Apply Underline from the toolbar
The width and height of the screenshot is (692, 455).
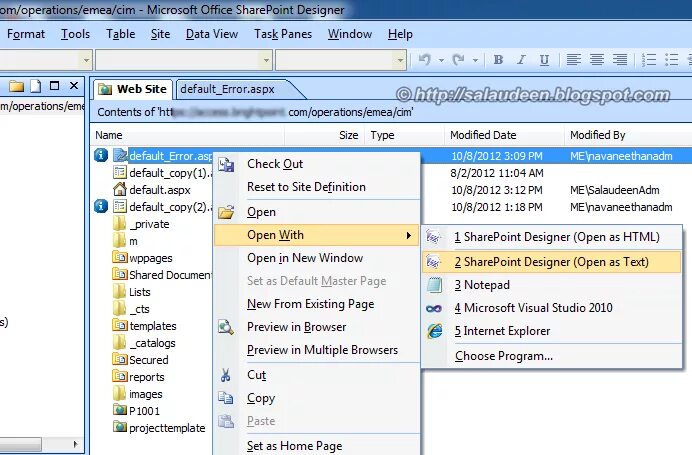pyautogui.click(x=544, y=60)
